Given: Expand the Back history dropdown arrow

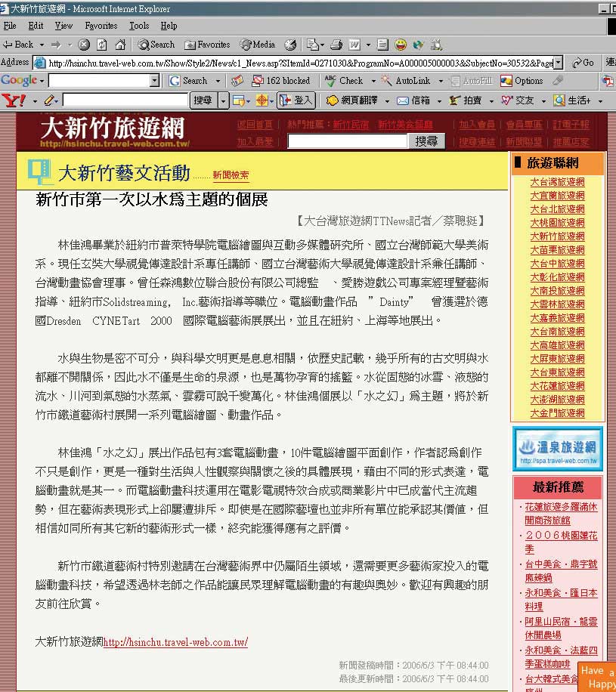Looking at the screenshot, I should (42, 45).
